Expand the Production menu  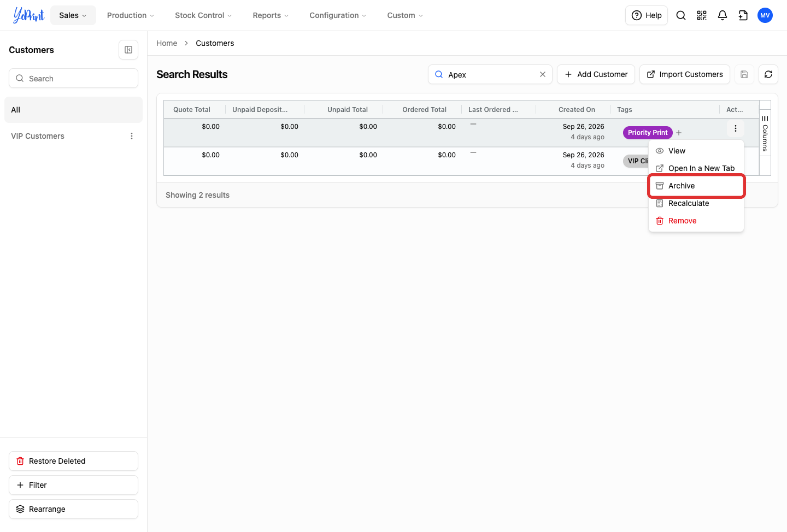tap(131, 15)
